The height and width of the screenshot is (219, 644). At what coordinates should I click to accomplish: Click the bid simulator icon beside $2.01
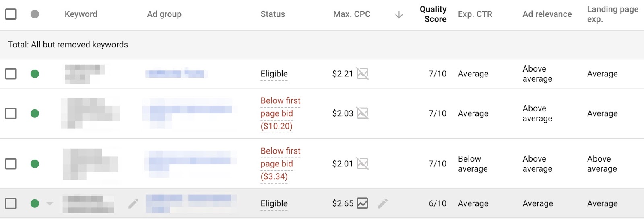[x=362, y=164]
